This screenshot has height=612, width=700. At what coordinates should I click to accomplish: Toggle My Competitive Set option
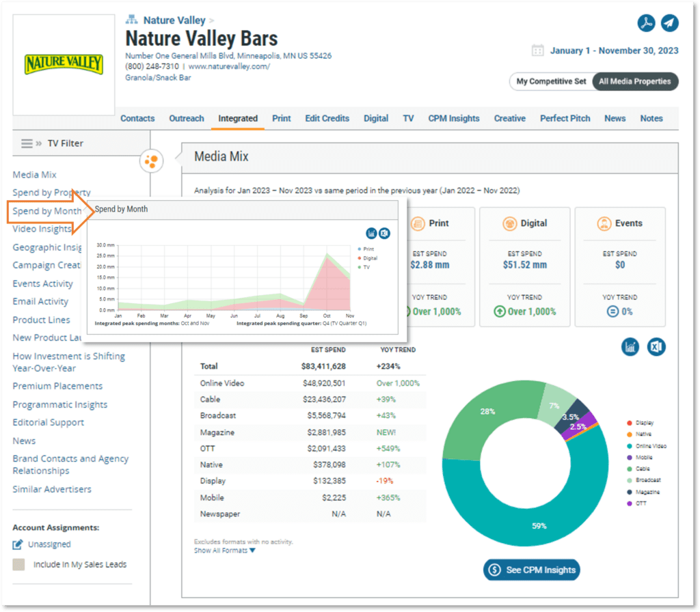pos(552,81)
